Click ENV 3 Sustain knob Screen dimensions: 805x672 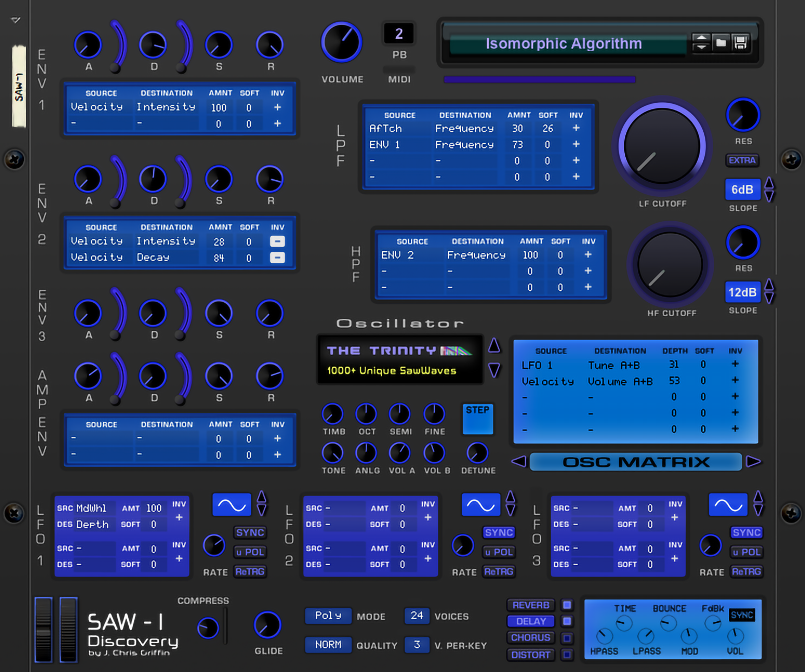click(219, 313)
